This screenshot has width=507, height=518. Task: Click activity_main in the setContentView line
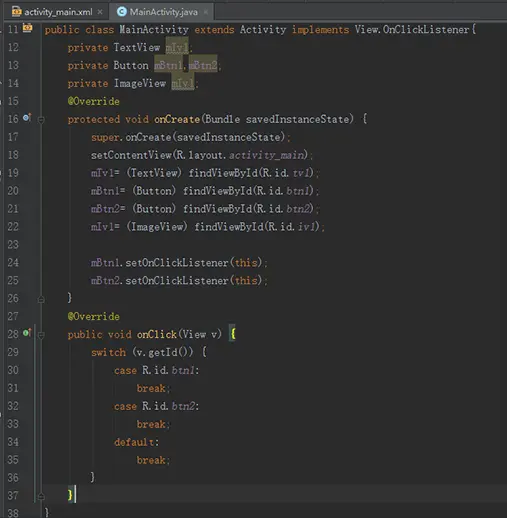coord(267,155)
